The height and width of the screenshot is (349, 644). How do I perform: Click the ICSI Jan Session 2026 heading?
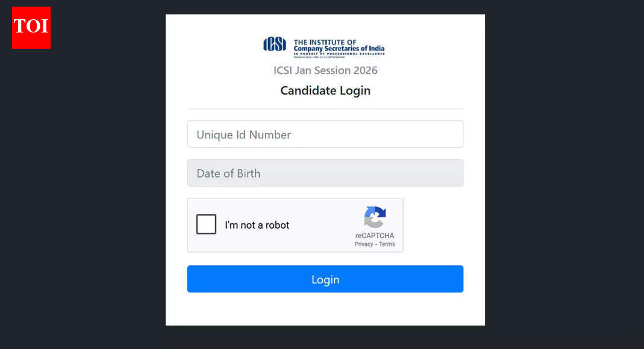[325, 70]
